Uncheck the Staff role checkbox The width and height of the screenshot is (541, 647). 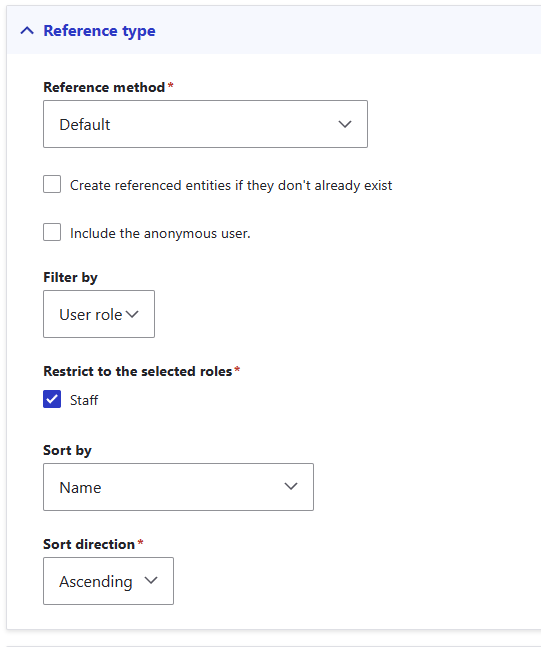point(52,399)
